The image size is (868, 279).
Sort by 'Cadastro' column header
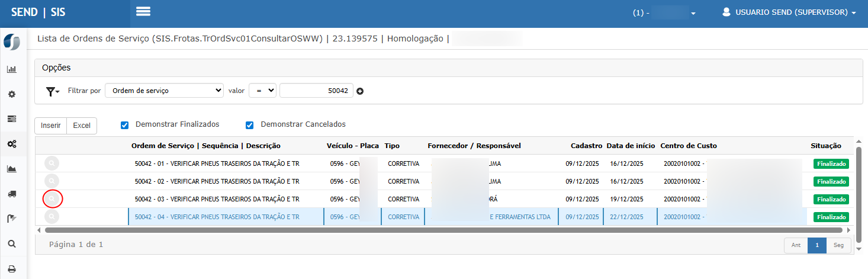(x=586, y=146)
